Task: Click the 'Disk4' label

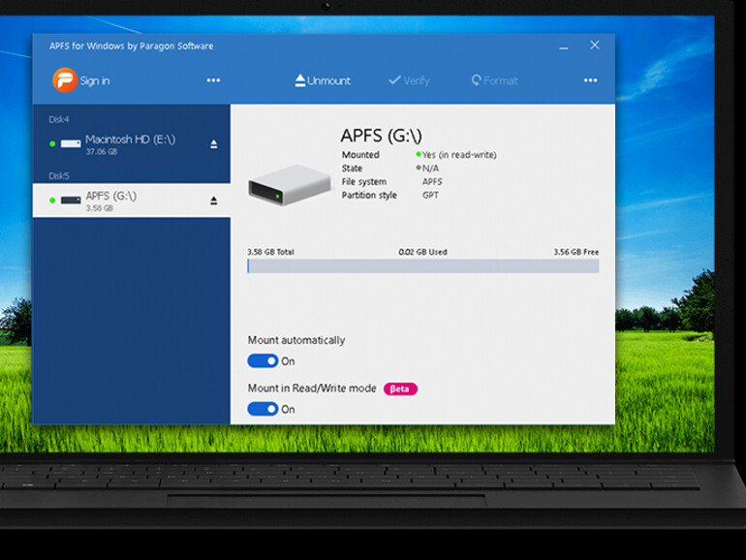Action: (58, 119)
